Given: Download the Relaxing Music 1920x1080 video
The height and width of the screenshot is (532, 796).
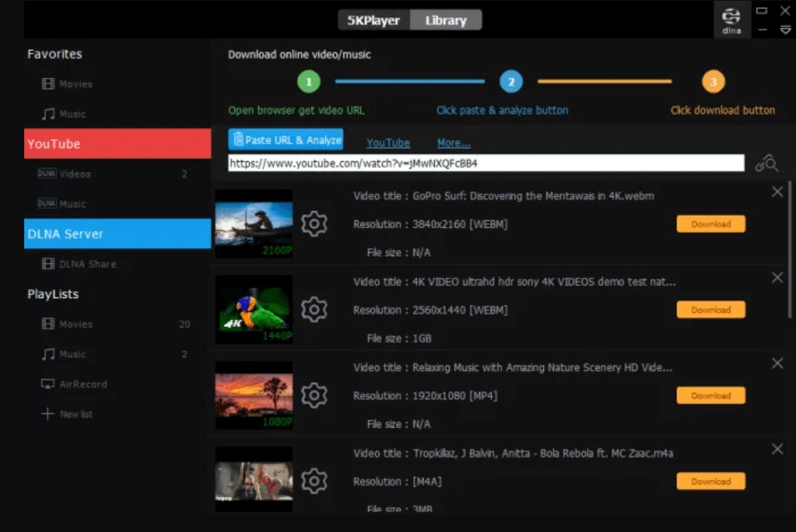Looking at the screenshot, I should [x=710, y=396].
